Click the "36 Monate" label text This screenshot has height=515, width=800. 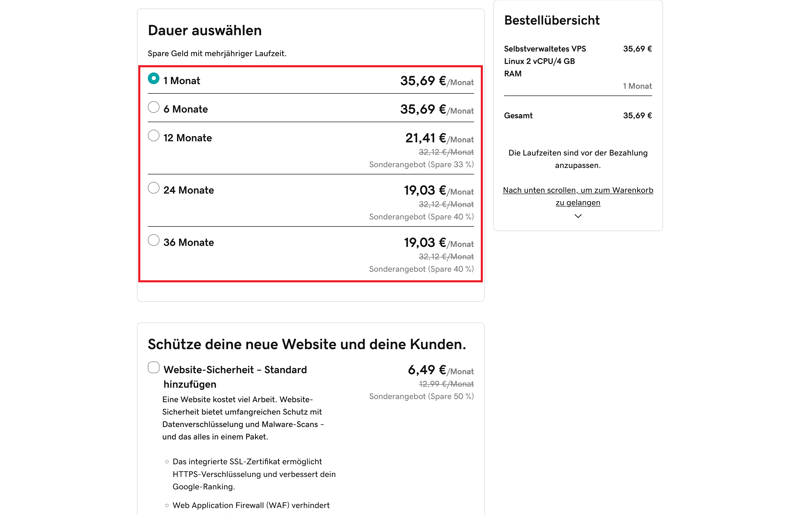187,242
